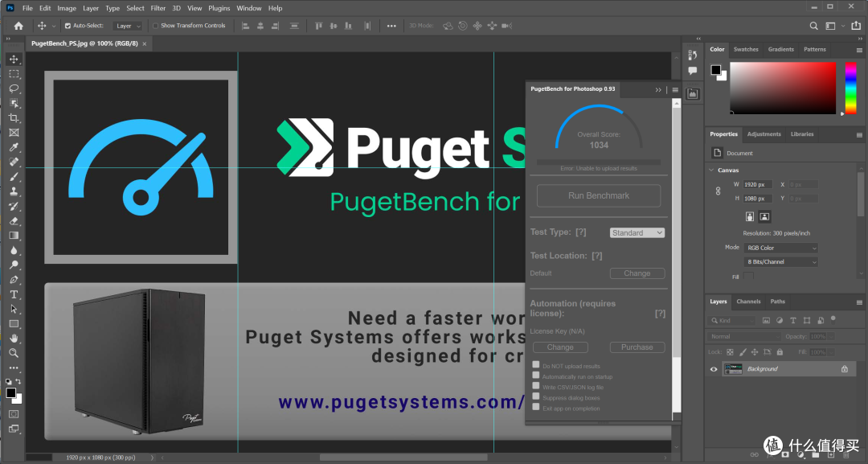Check Write CSV/JSON log file
This screenshot has width=868, height=464.
(x=536, y=385)
